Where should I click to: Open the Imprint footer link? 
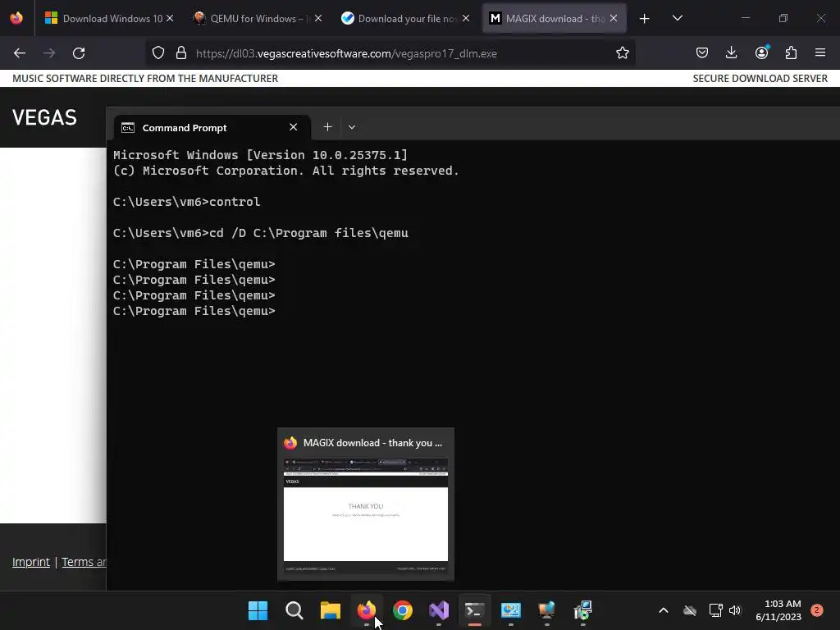click(31, 562)
